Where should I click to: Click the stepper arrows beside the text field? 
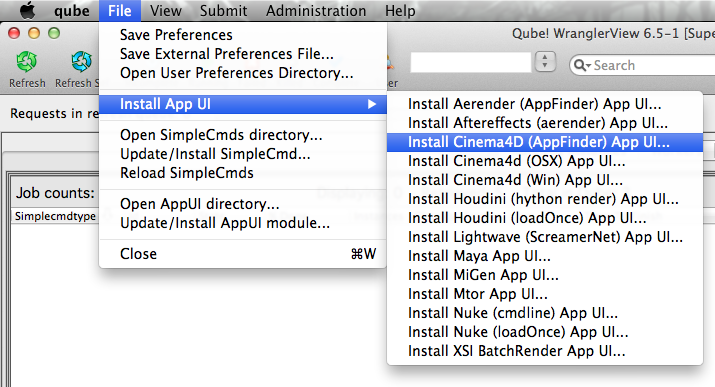(x=545, y=62)
